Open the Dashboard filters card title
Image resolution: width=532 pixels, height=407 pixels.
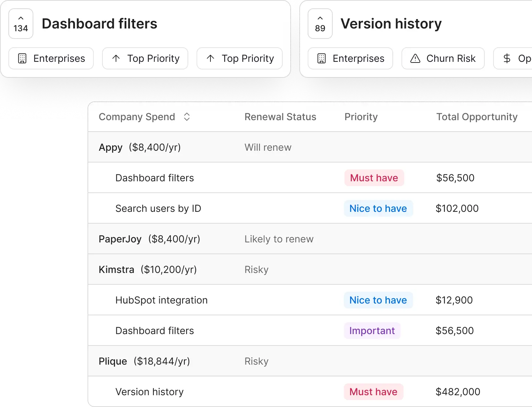(100, 24)
